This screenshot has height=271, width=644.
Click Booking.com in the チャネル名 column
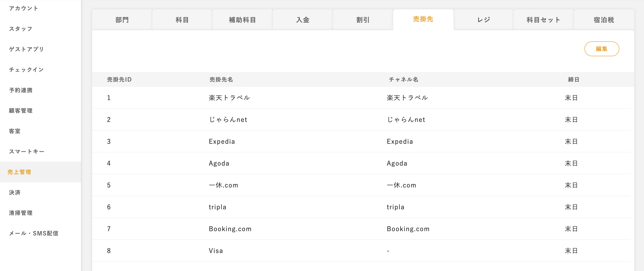click(408, 229)
